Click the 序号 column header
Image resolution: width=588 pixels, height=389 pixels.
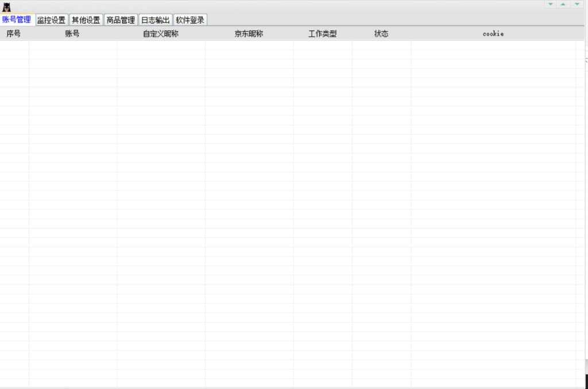(x=14, y=34)
